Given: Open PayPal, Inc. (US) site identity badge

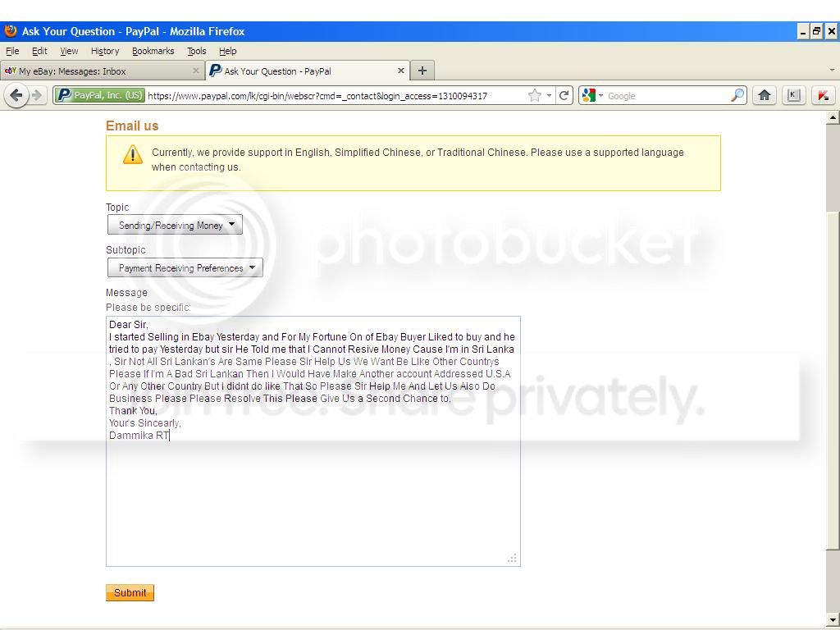Looking at the screenshot, I should point(99,96).
